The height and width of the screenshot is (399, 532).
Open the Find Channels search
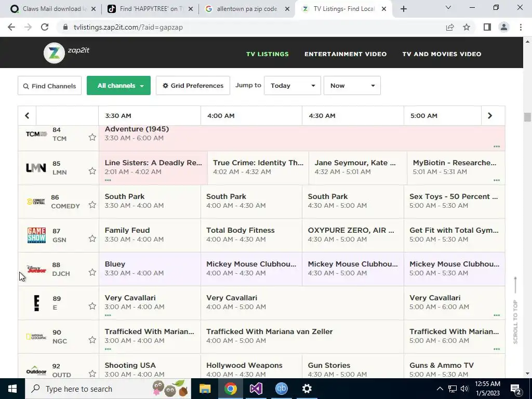point(49,86)
